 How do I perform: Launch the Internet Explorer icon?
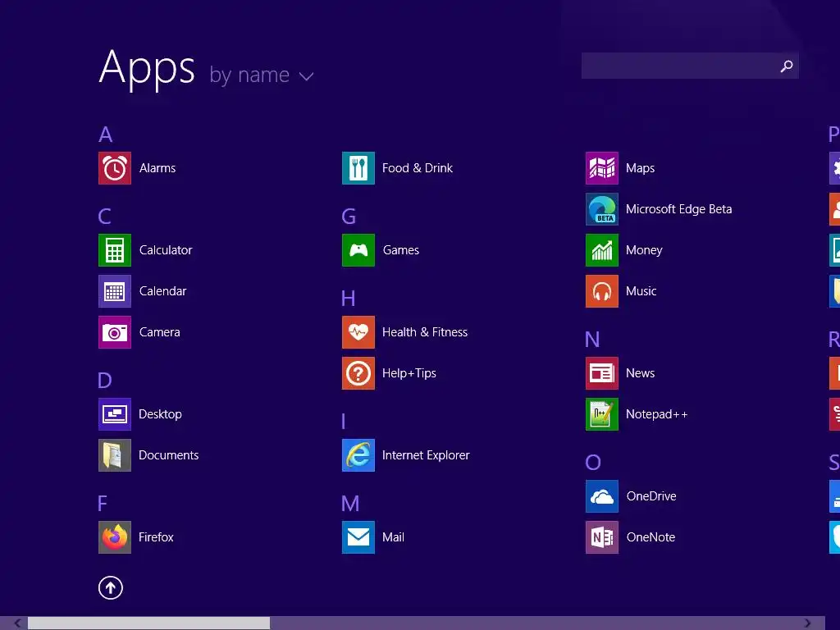click(358, 455)
